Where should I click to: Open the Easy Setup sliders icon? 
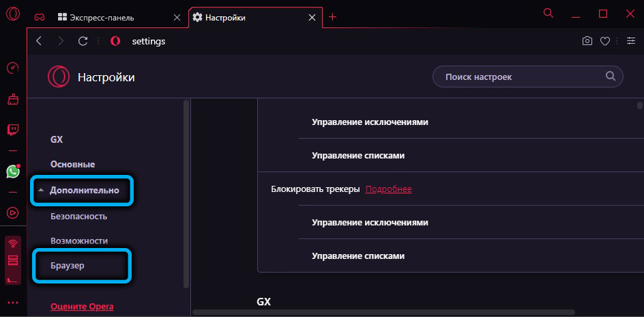(x=630, y=41)
